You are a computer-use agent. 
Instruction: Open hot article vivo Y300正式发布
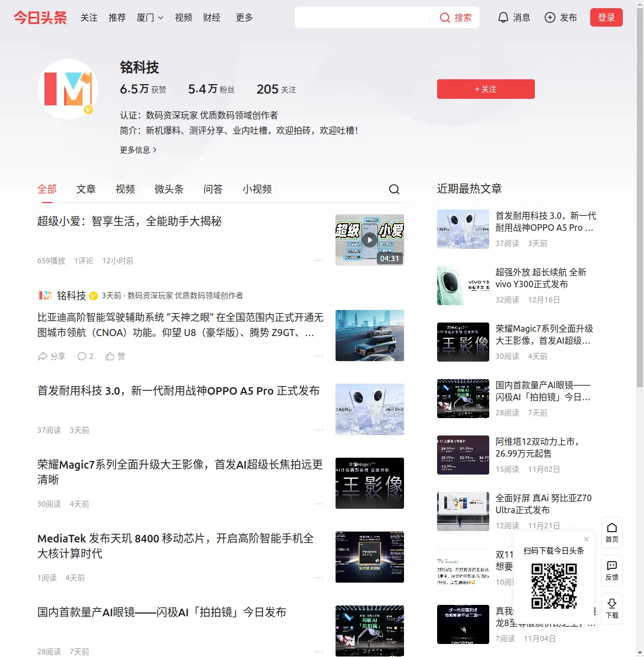[541, 278]
